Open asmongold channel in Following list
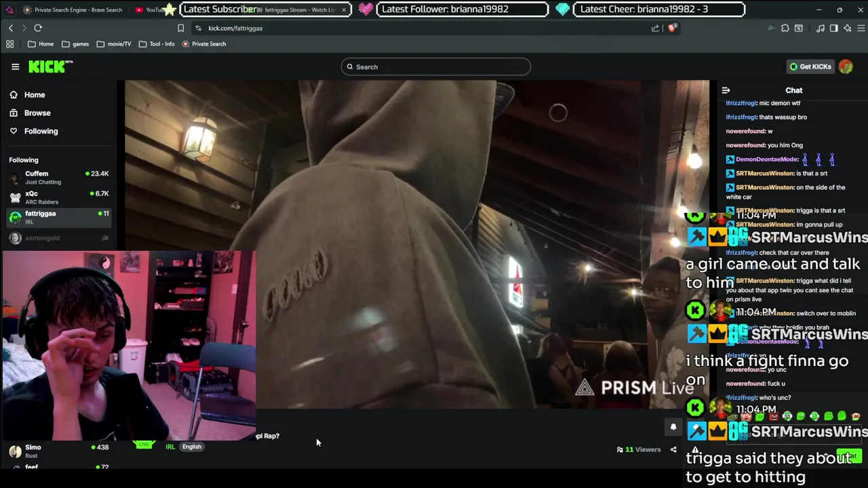The width and height of the screenshot is (868, 488). tap(58, 238)
